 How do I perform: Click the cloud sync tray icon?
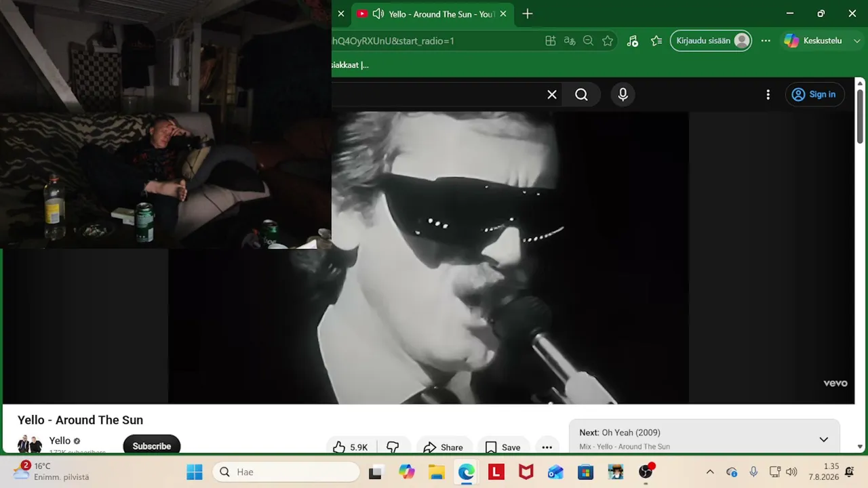[x=732, y=472]
